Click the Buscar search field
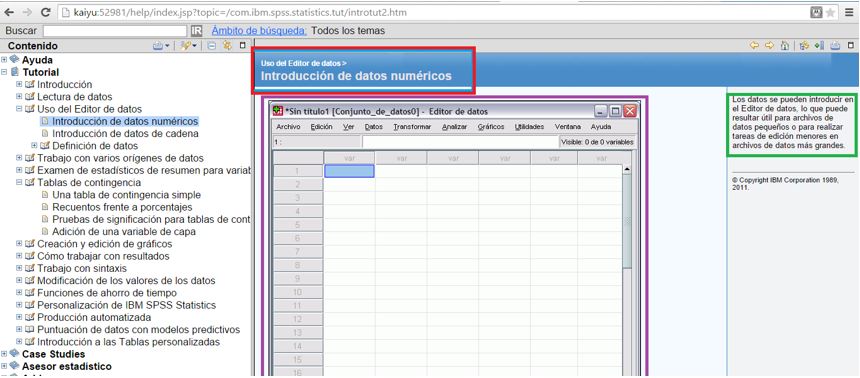 pos(115,31)
